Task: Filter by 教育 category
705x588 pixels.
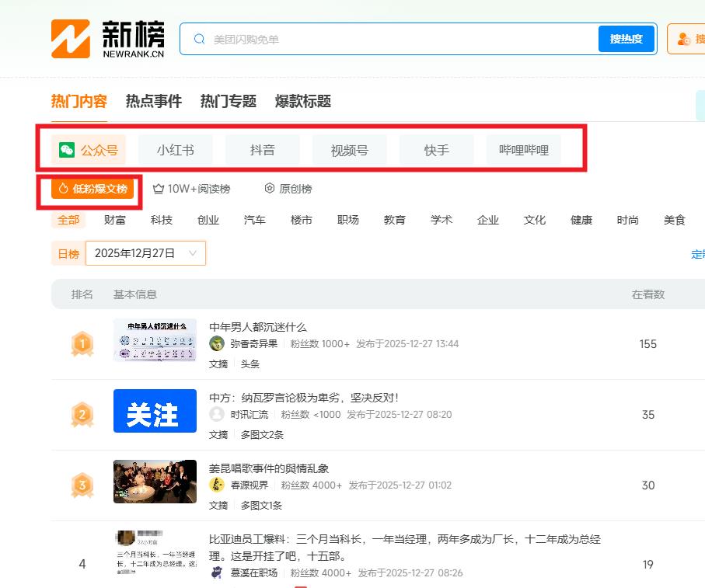Action: (x=395, y=220)
